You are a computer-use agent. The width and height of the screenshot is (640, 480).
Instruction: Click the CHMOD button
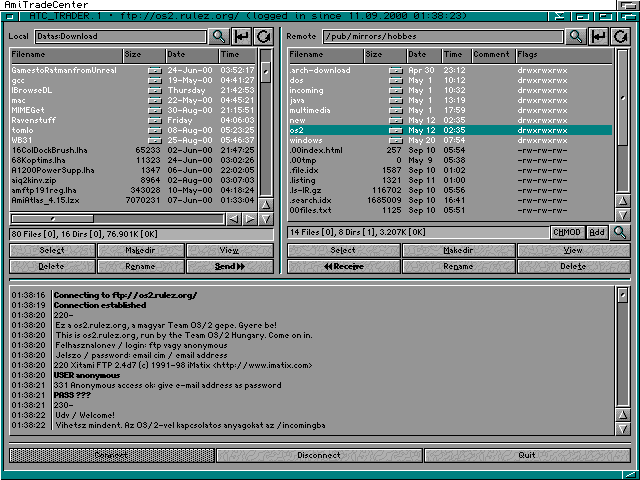point(567,232)
